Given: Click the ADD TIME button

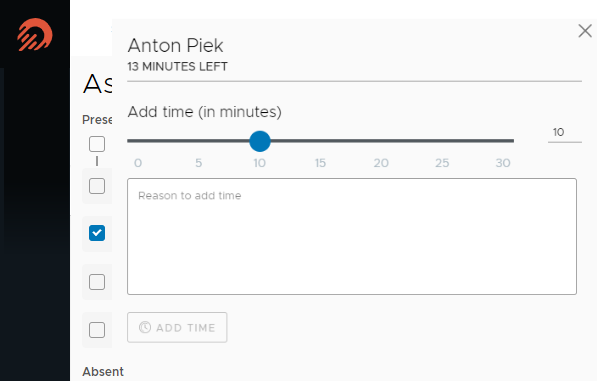Looking at the screenshot, I should point(177,327).
